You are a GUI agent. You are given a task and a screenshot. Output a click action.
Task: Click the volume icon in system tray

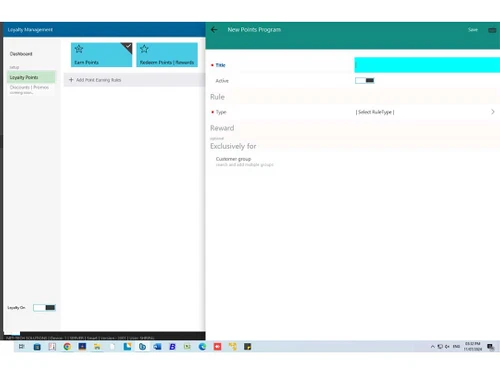(447, 347)
